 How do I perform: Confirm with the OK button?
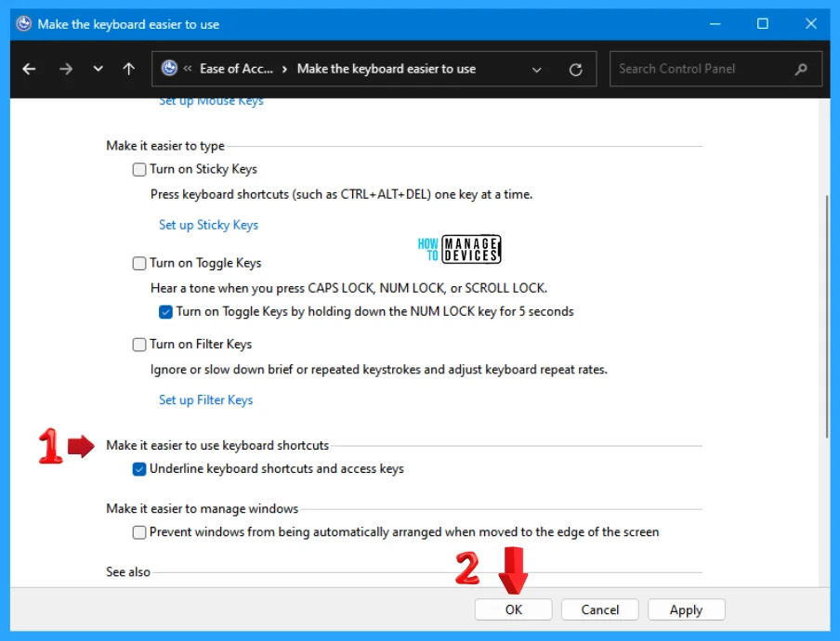point(513,609)
